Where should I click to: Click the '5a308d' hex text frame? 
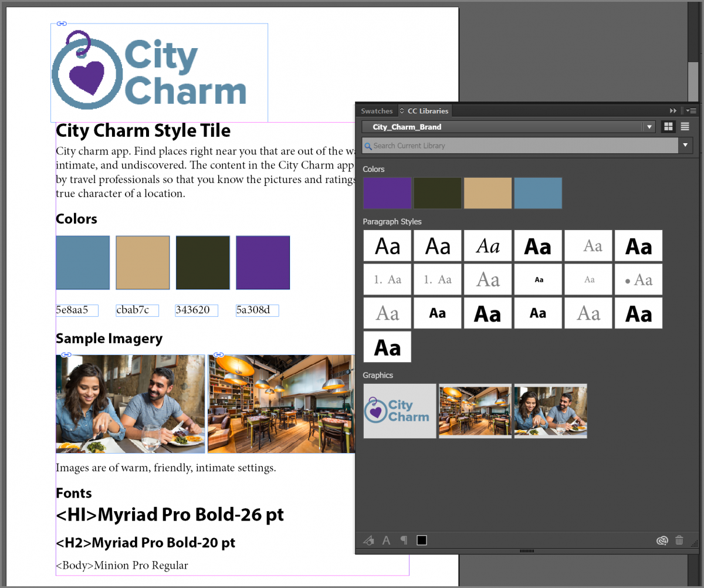coord(257,310)
